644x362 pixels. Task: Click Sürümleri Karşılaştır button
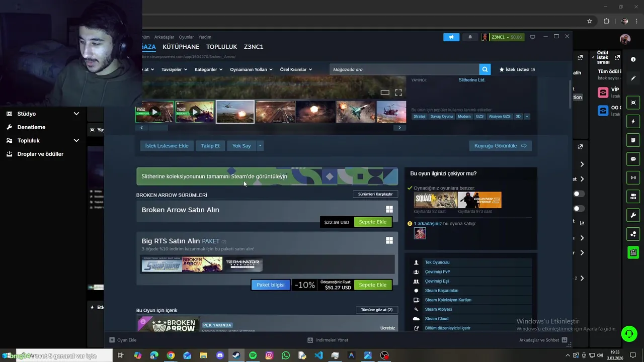pyautogui.click(x=375, y=194)
